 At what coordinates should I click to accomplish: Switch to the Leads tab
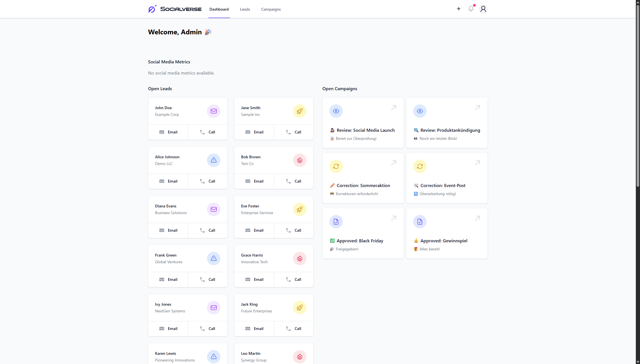coord(245,9)
